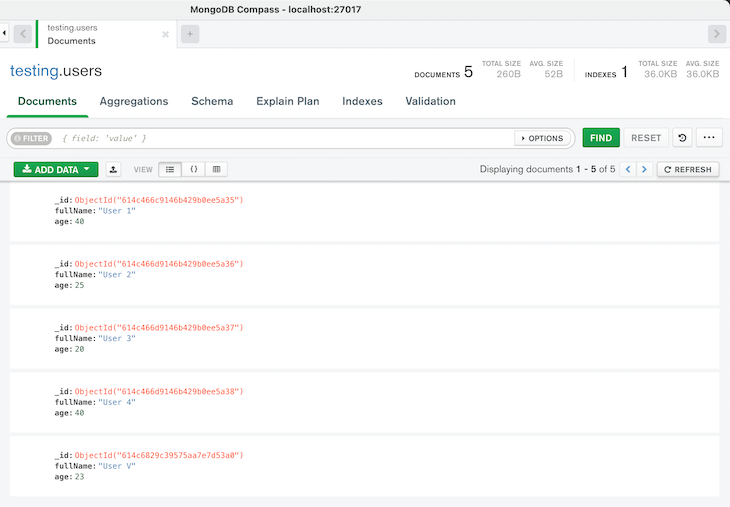Open the Indexes tab
This screenshot has width=730, height=507.
coord(362,101)
